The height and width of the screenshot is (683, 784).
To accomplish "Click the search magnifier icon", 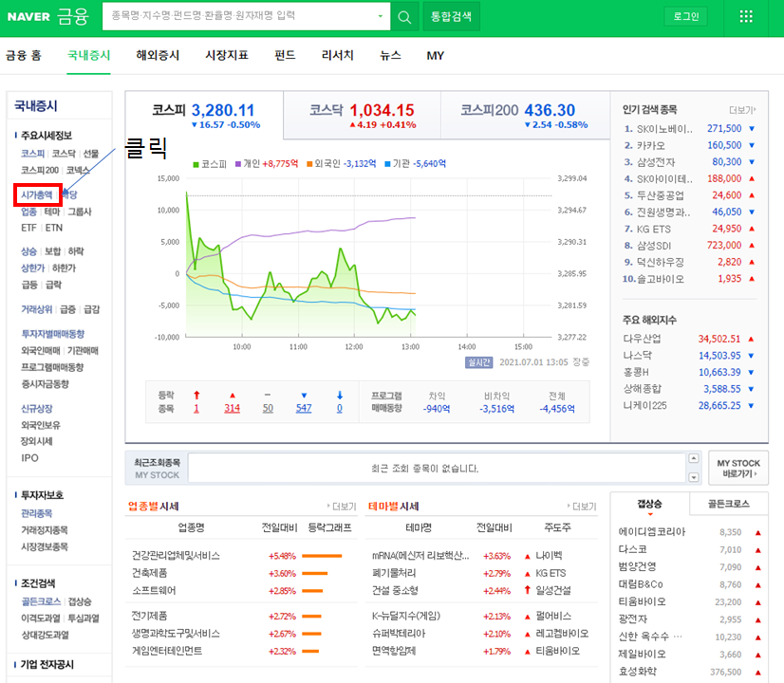I will coord(404,17).
